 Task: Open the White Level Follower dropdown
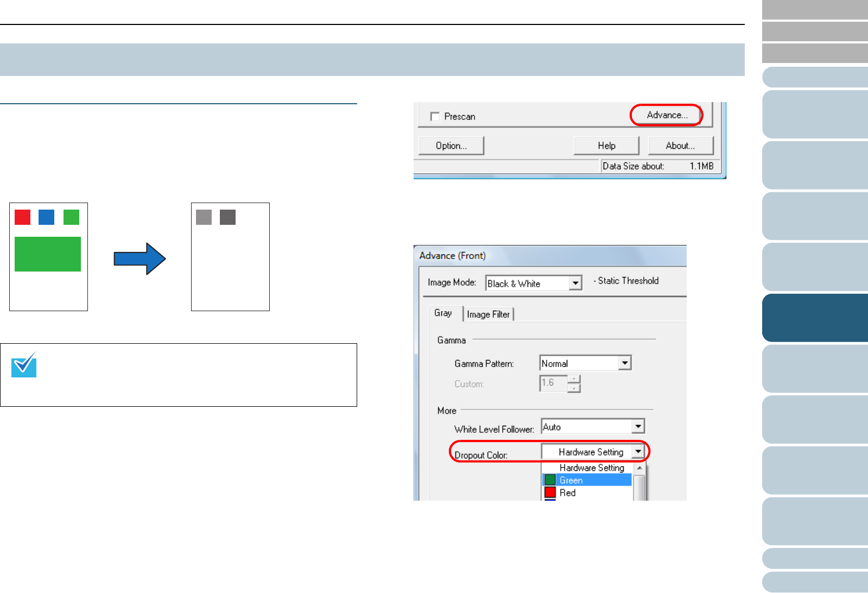(638, 427)
